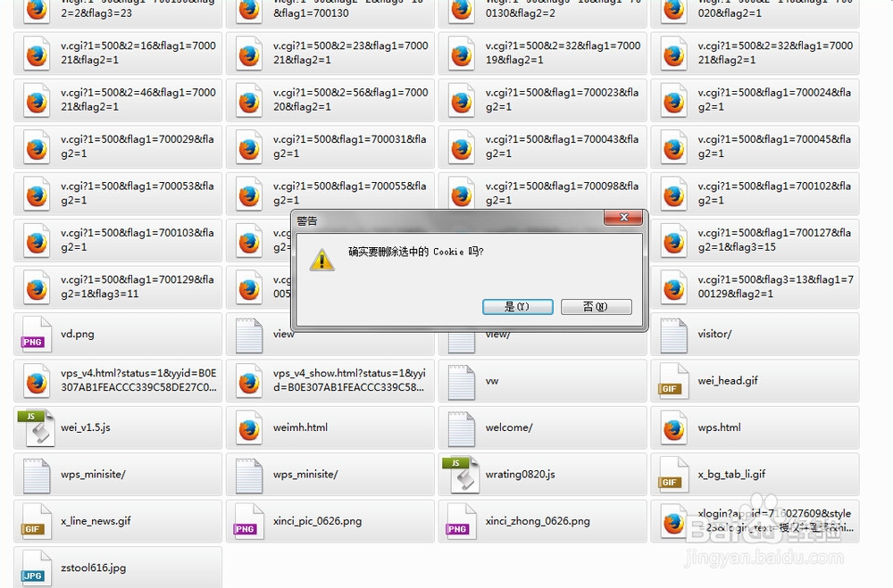Select the xinci_zhong_0626.png file icon
This screenshot has height=588, width=893.
tap(462, 521)
